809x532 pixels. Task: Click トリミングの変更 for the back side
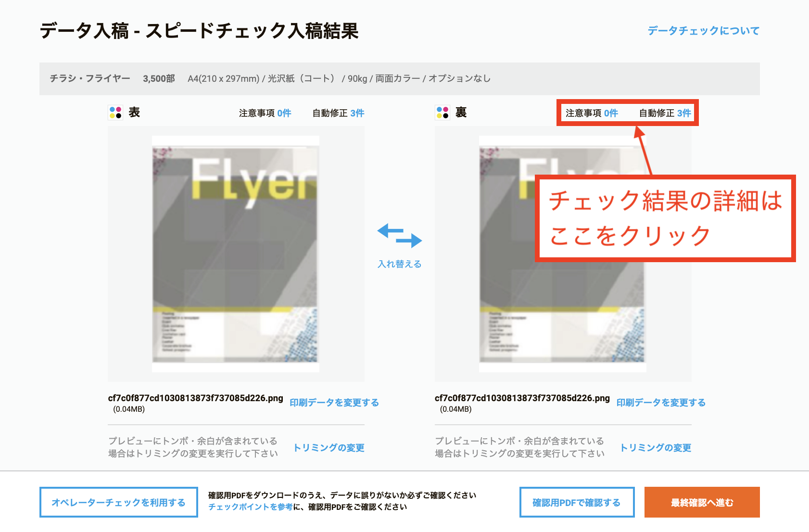(x=656, y=448)
